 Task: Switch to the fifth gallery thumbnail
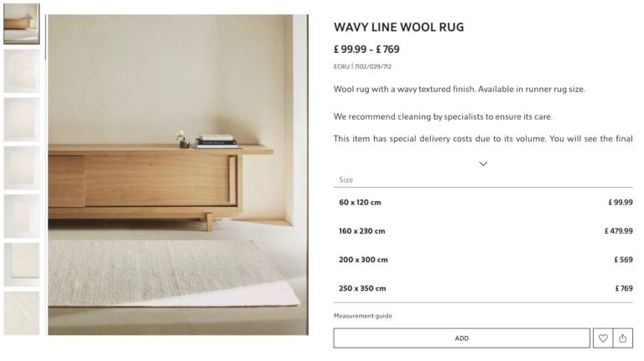[21, 216]
